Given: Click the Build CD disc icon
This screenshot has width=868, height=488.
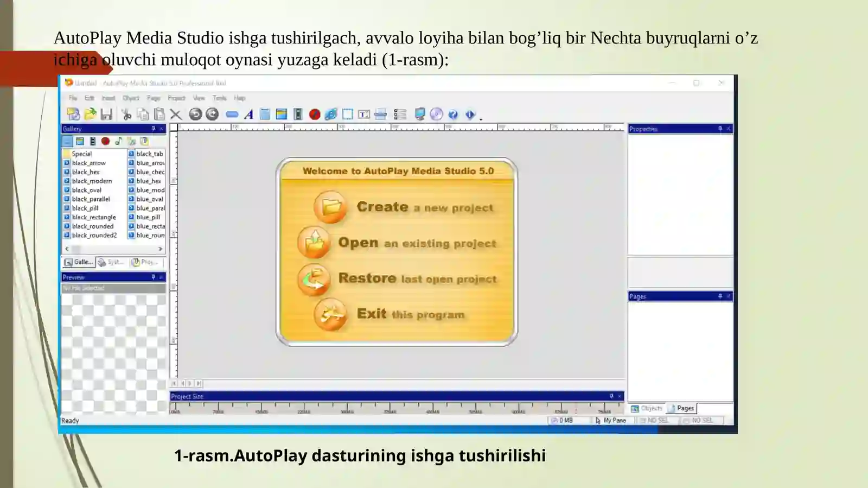Looking at the screenshot, I should click(436, 114).
